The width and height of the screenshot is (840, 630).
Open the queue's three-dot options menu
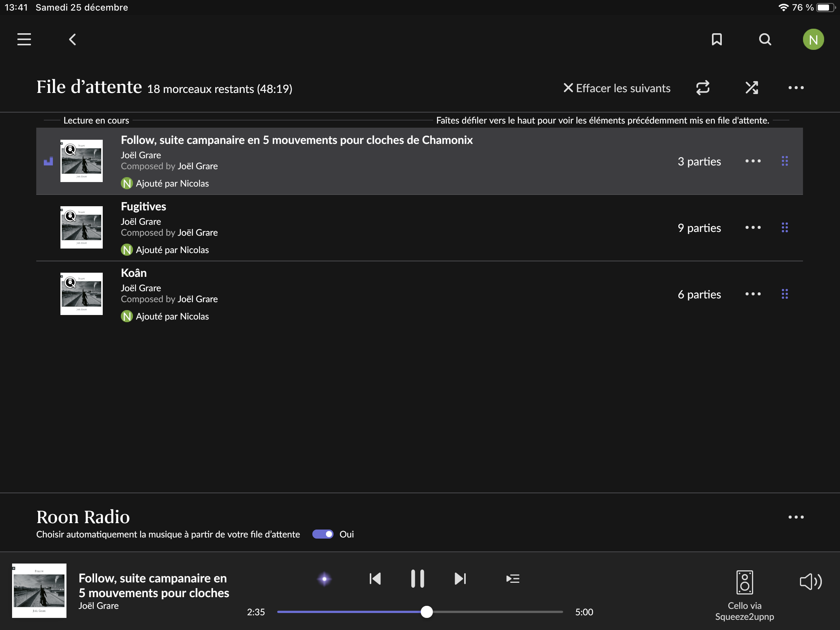pyautogui.click(x=795, y=88)
